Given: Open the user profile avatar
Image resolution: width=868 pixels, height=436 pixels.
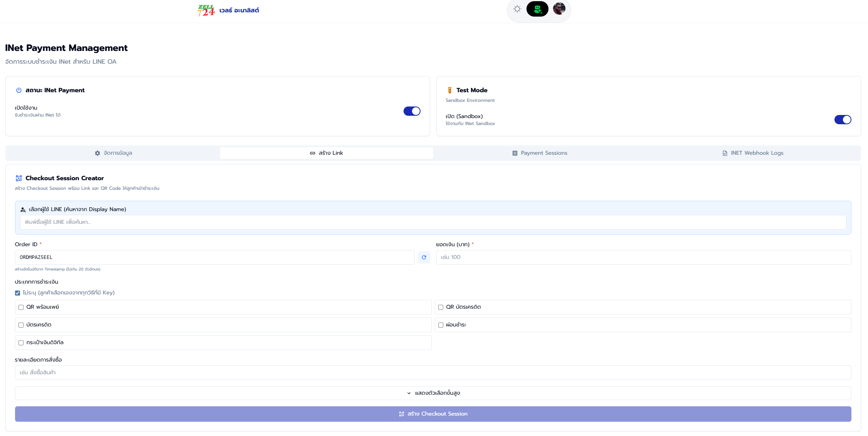Looking at the screenshot, I should (559, 8).
